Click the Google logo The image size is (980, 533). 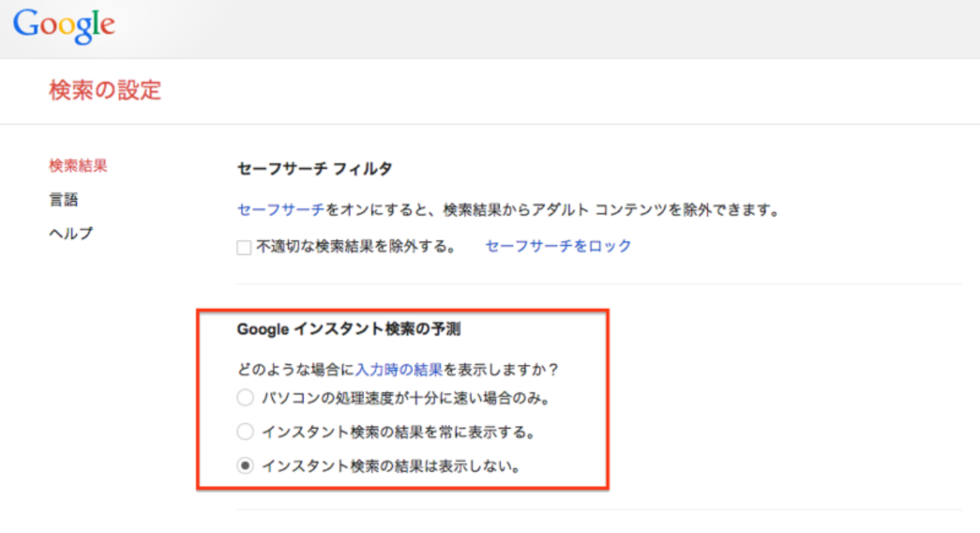64,26
